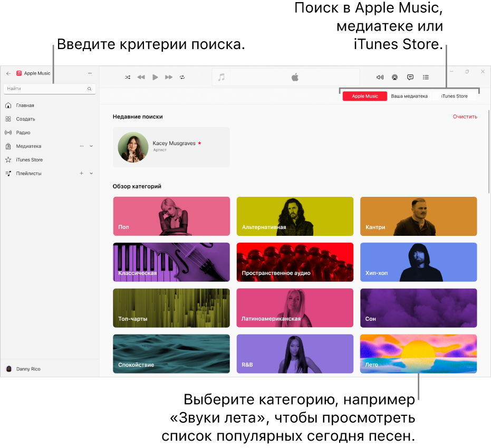Switch search to iTunes Store
491x448 pixels.
pos(454,96)
